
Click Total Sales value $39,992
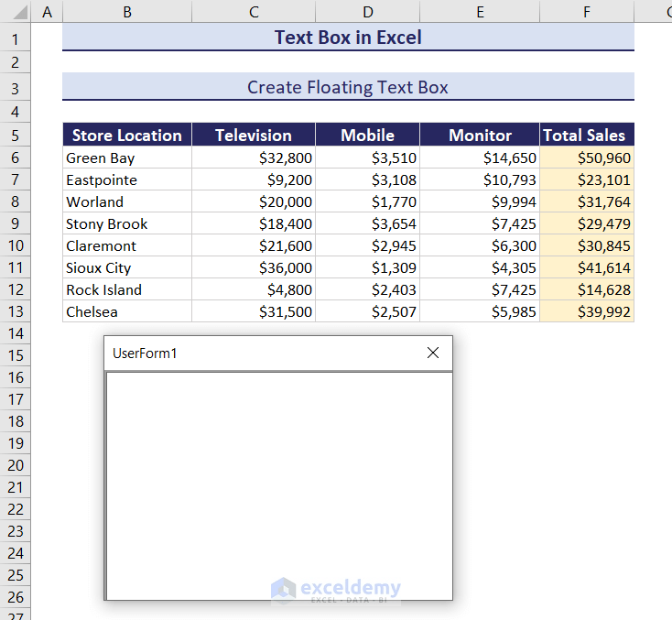point(587,311)
